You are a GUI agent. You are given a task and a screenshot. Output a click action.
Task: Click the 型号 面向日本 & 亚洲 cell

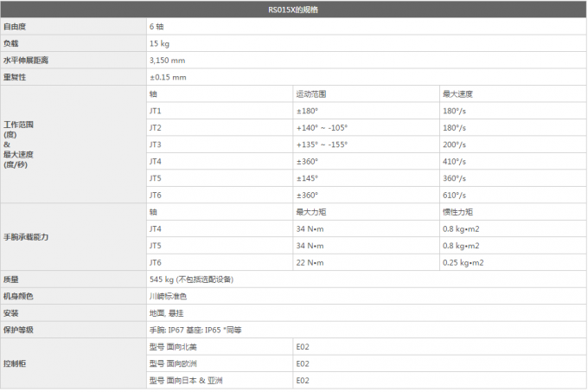point(186,381)
